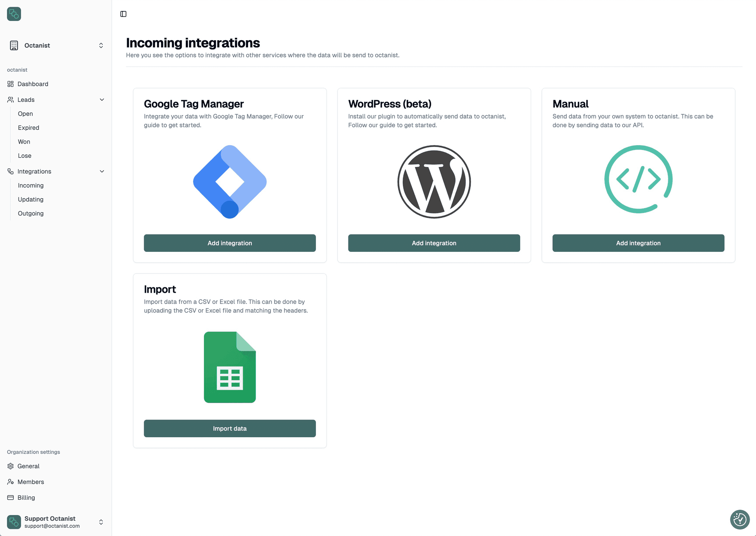Click Import data button
Image resolution: width=756 pixels, height=536 pixels.
230,428
